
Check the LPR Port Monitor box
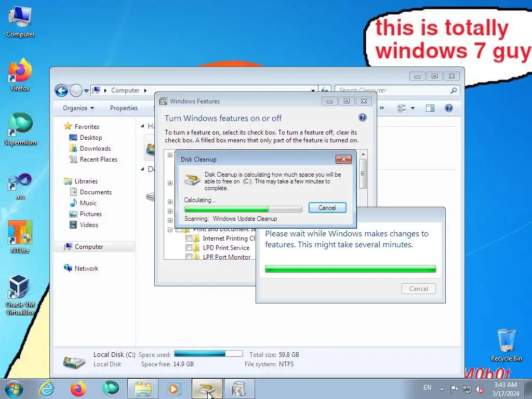click(189, 257)
